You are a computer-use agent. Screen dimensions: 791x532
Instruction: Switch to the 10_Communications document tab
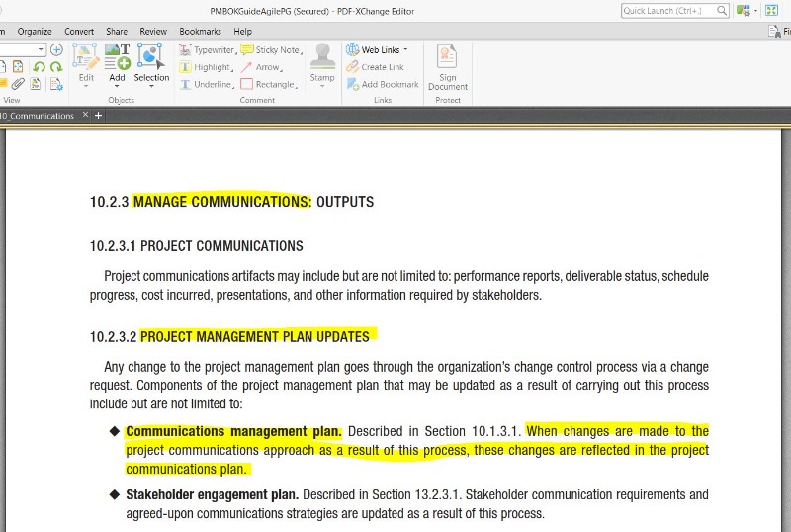[38, 116]
